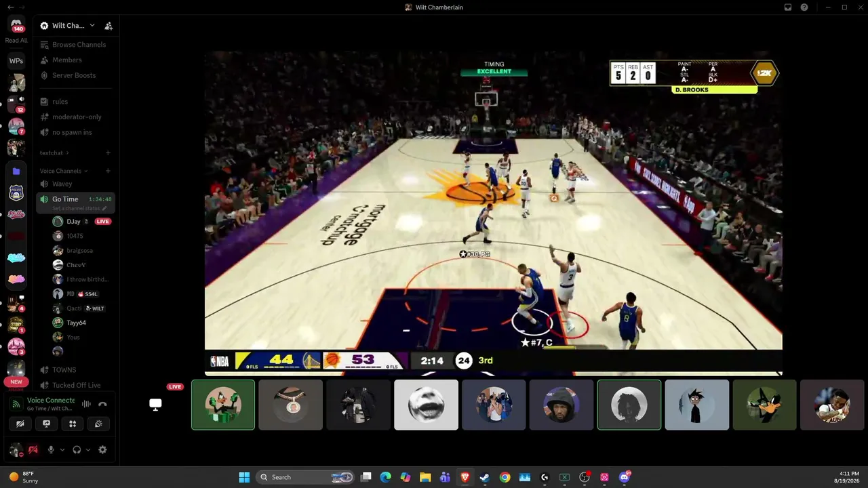Toggle microphone mute
Viewport: 868px width, 488px height.
tap(51, 449)
